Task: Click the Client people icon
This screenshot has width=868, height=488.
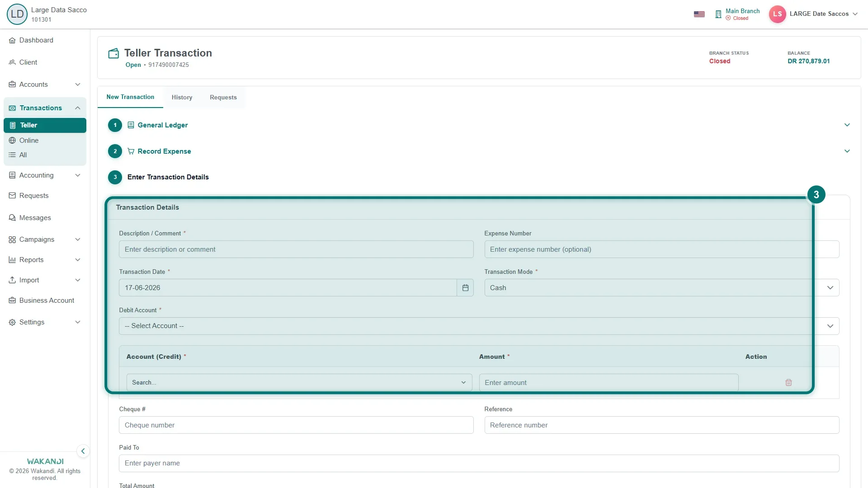Action: coord(12,62)
